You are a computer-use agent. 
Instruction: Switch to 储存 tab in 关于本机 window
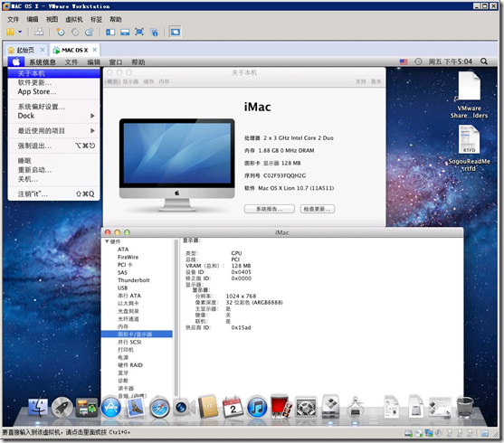pyautogui.click(x=148, y=81)
